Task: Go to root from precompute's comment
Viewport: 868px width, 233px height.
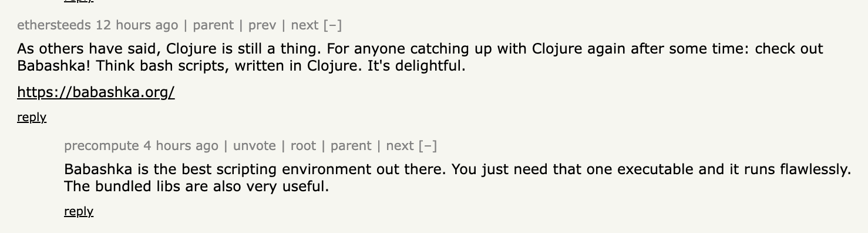Action: (x=303, y=146)
